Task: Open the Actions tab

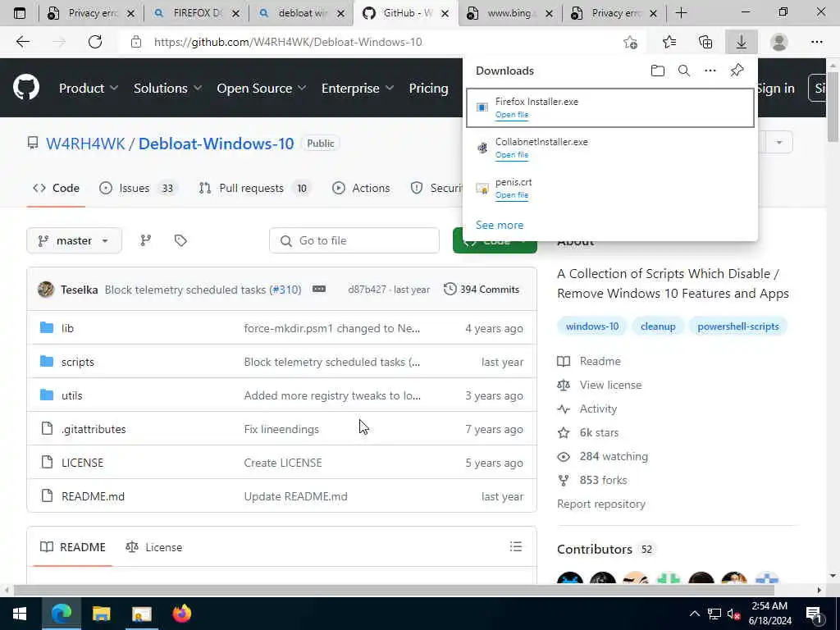Action: [361, 188]
